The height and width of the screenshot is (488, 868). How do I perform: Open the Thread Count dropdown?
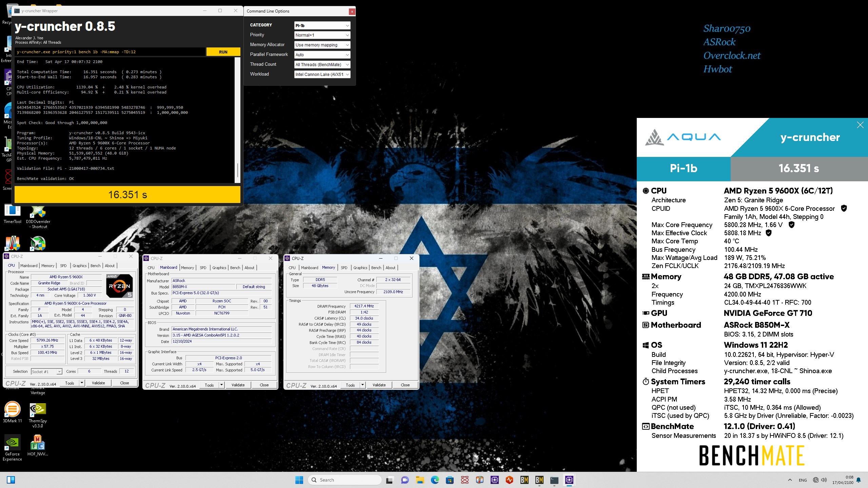point(322,65)
